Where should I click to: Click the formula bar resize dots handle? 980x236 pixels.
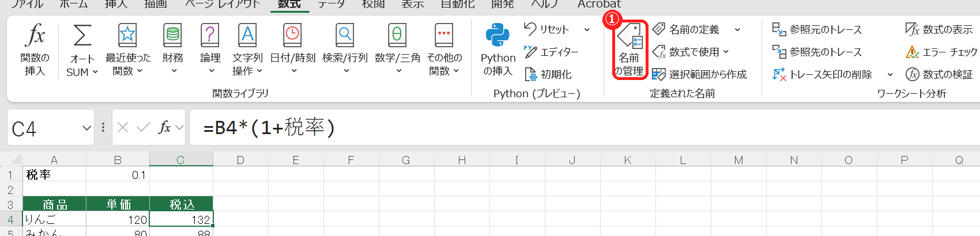point(103,127)
